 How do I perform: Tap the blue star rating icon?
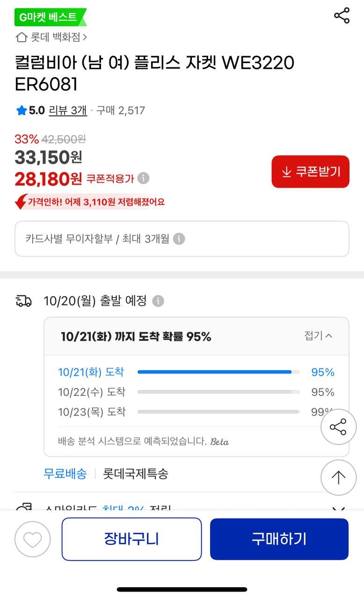pos(21,110)
